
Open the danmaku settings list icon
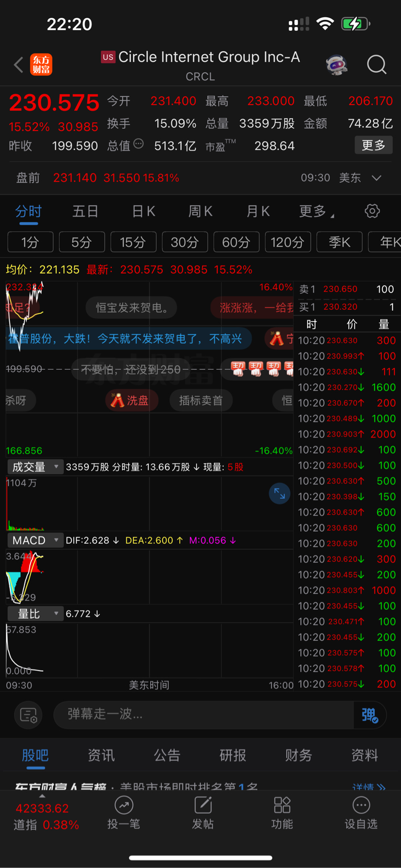(28, 714)
